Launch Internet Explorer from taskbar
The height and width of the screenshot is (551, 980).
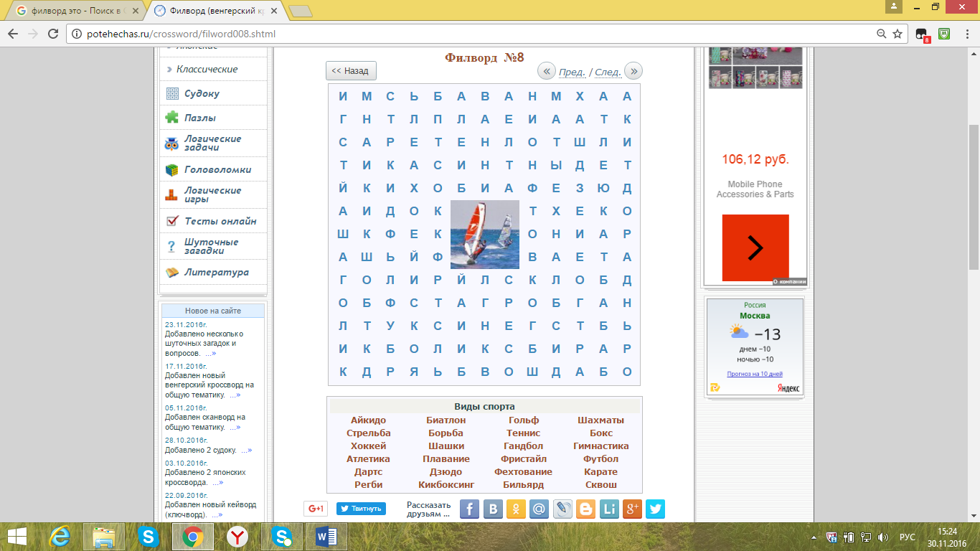click(59, 537)
